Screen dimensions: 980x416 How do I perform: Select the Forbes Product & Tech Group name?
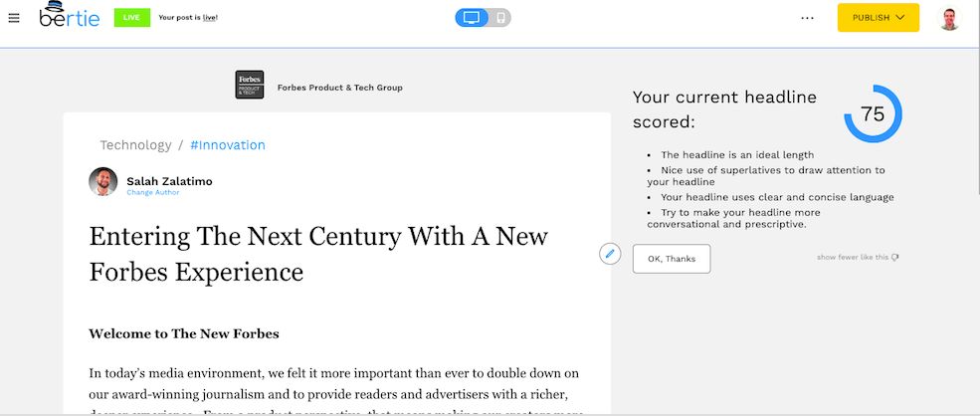click(x=339, y=88)
